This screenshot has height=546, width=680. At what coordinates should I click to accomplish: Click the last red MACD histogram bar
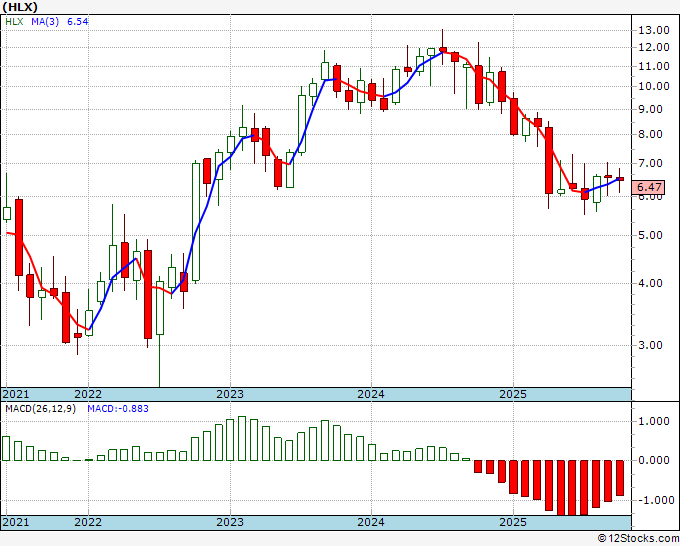click(x=620, y=478)
